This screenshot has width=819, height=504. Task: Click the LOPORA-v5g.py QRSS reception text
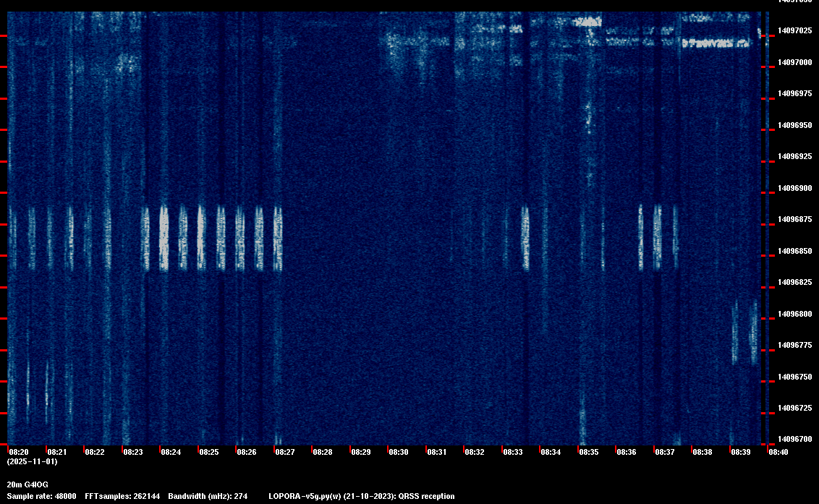pos(362,496)
